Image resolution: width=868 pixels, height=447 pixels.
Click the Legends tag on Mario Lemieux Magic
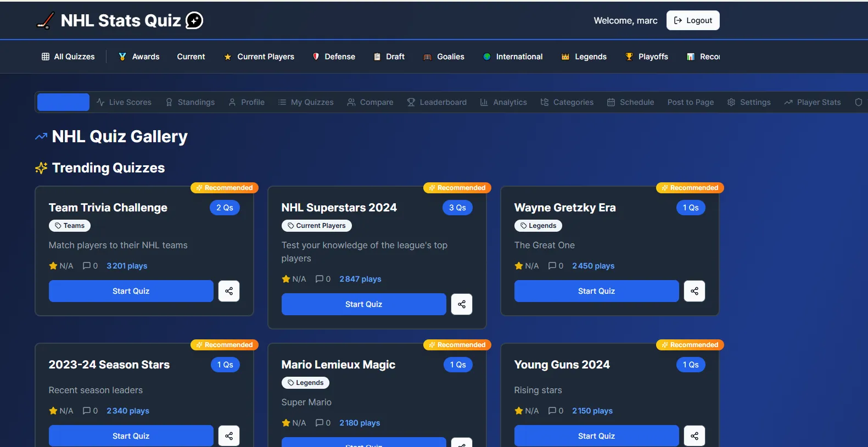coord(305,383)
